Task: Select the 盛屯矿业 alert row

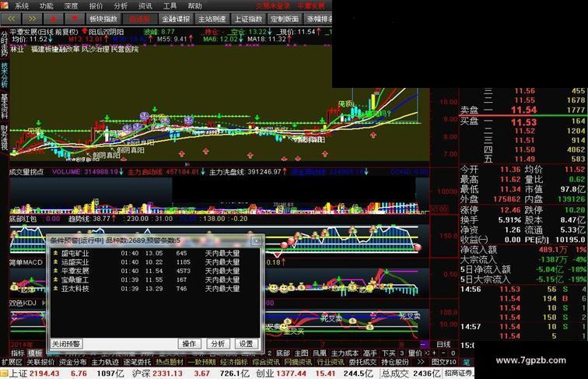Action: (155, 253)
